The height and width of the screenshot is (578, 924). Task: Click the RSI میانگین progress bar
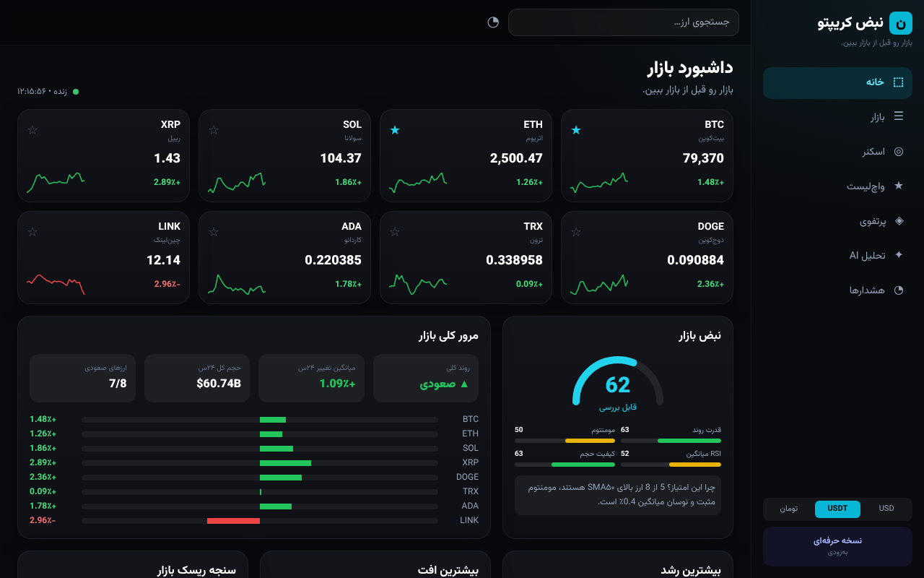[x=671, y=465]
